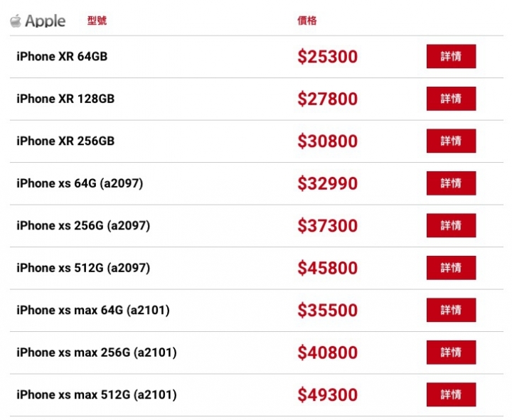
Task: Select iPhone xs max 512G (a2101) name
Action: [97, 395]
